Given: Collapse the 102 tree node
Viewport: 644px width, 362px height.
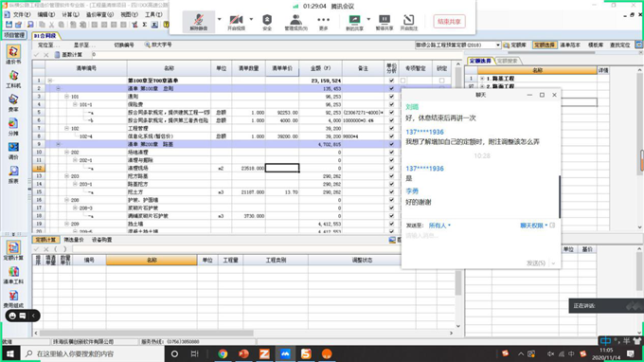Looking at the screenshot, I should (66, 128).
